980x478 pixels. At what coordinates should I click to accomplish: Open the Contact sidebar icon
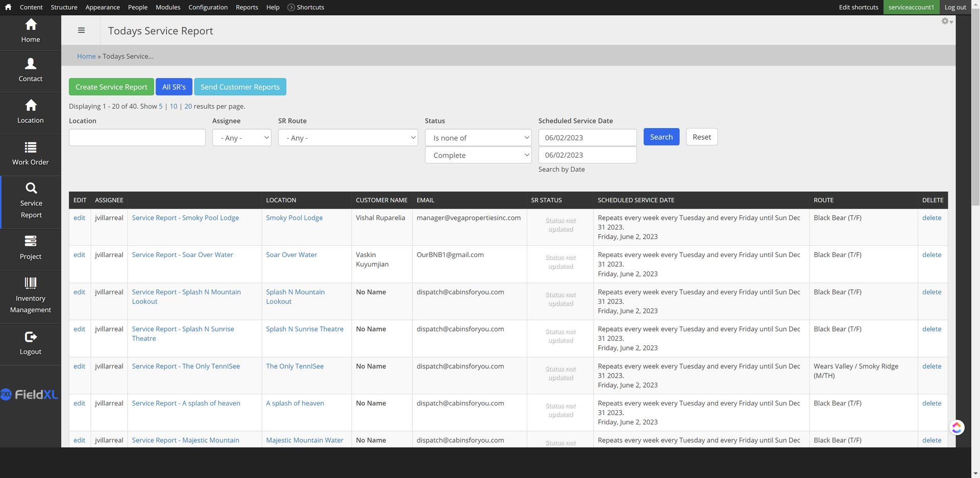click(31, 64)
